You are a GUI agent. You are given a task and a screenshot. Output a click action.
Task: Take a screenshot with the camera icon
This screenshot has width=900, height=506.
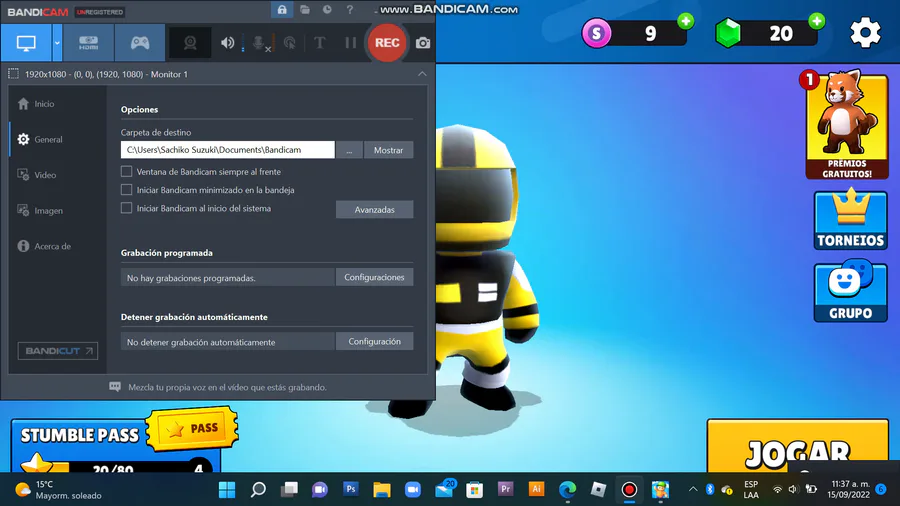click(x=423, y=43)
